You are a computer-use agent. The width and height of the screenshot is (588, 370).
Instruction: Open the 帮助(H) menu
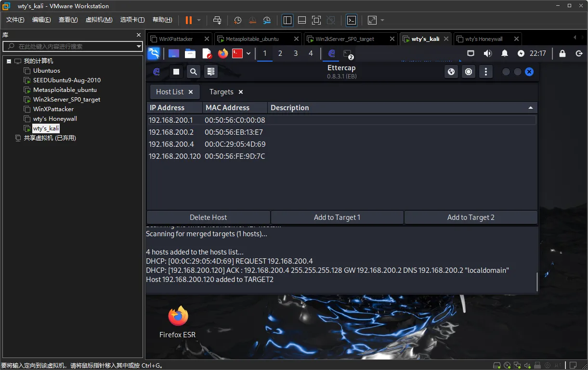click(x=162, y=20)
